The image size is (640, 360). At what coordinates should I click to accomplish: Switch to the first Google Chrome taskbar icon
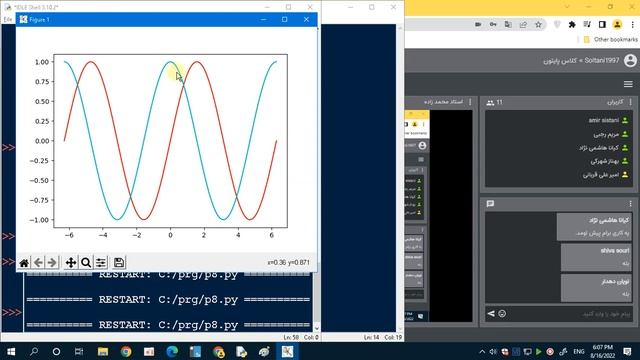tap(126, 351)
